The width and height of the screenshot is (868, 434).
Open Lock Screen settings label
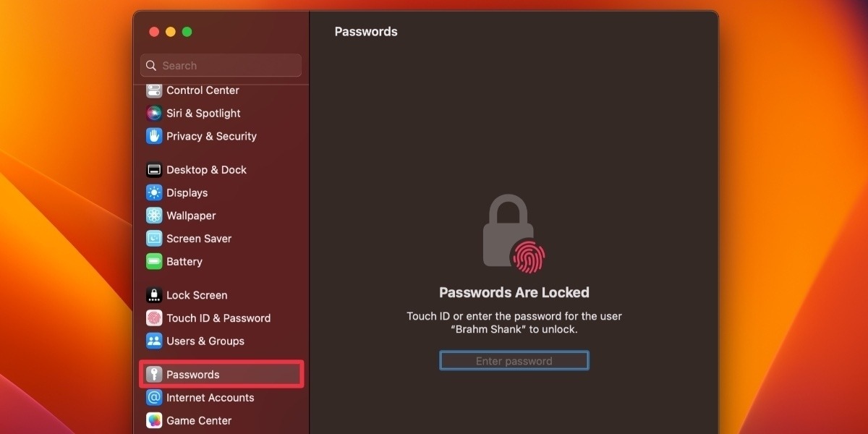click(x=197, y=295)
